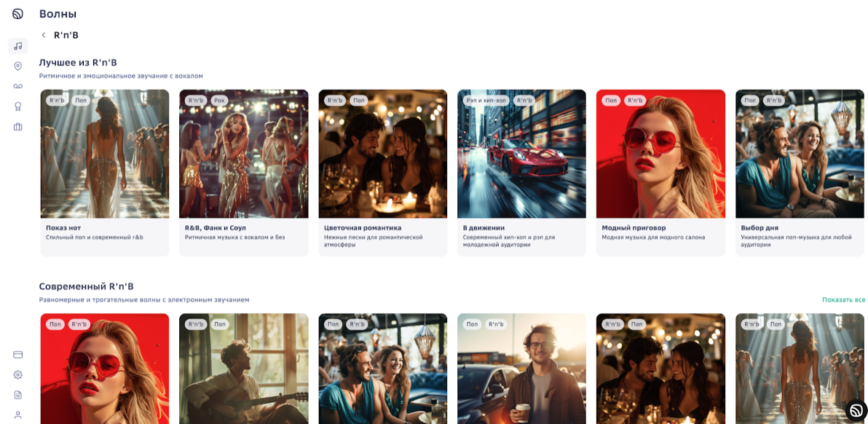
Task: Open the red sunglasses card under Современный R'n'B
Action: point(105,369)
